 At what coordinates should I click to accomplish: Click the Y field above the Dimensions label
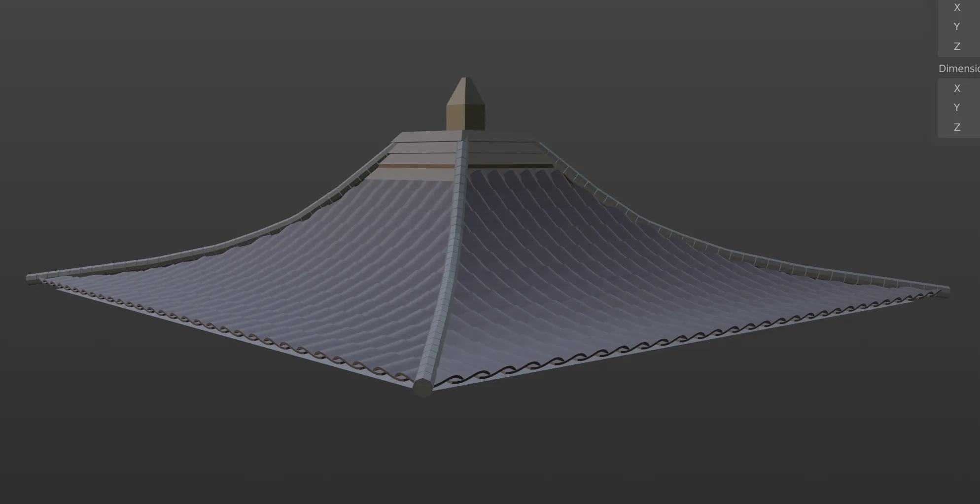[x=958, y=27]
